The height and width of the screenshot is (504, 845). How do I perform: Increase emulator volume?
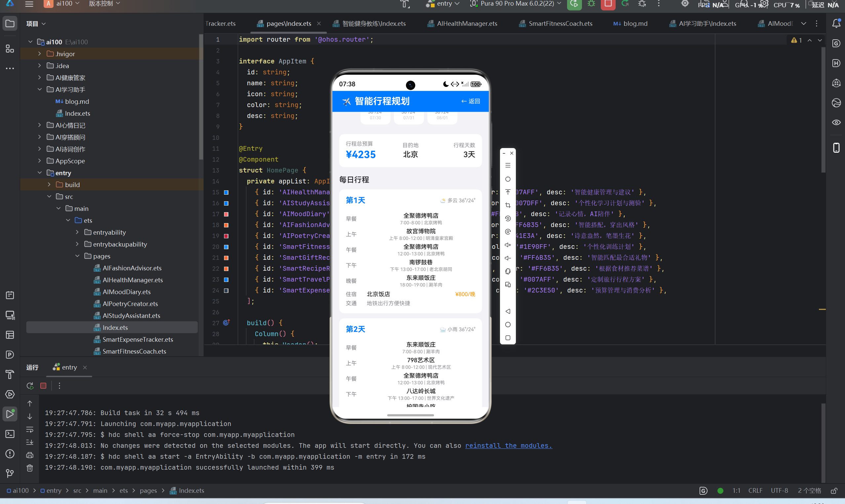[x=508, y=245]
